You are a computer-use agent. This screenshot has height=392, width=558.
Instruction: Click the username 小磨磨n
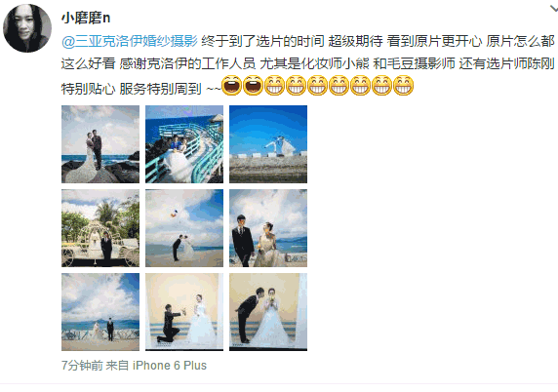click(x=86, y=18)
